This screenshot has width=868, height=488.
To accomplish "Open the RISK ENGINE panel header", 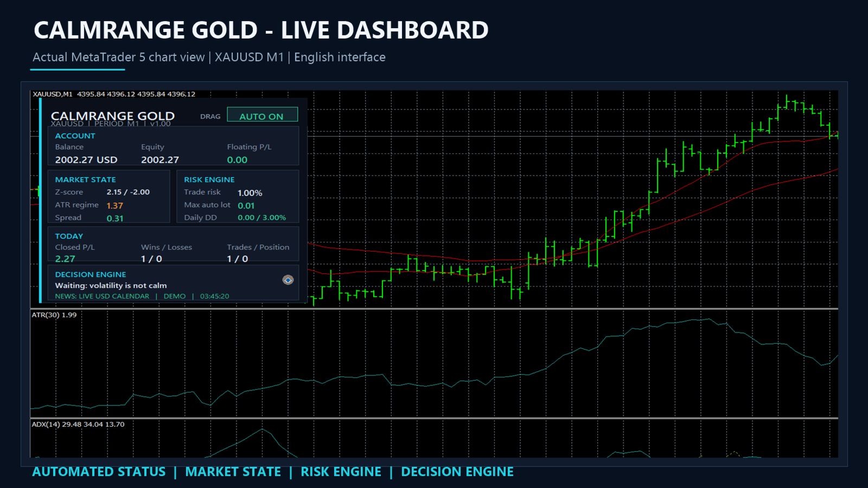I will click(209, 179).
